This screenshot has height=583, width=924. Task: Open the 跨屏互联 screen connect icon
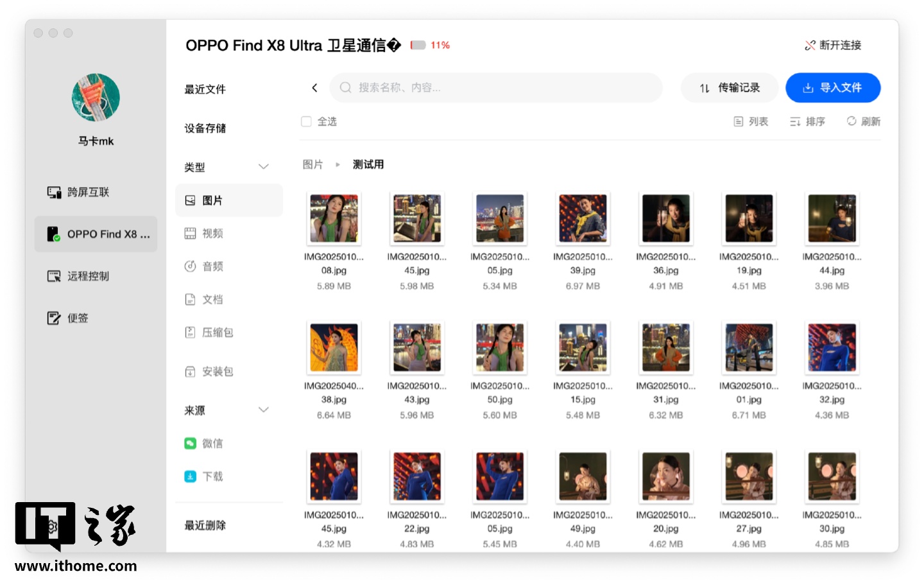(54, 193)
